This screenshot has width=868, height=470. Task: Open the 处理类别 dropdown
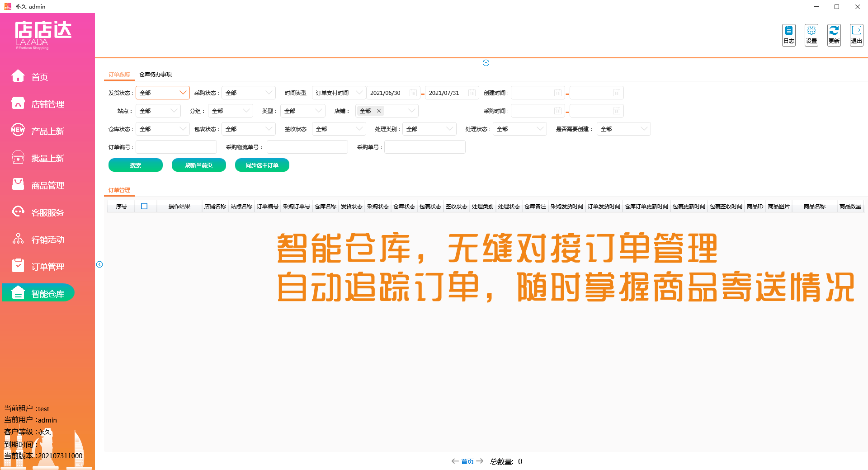[429, 129]
